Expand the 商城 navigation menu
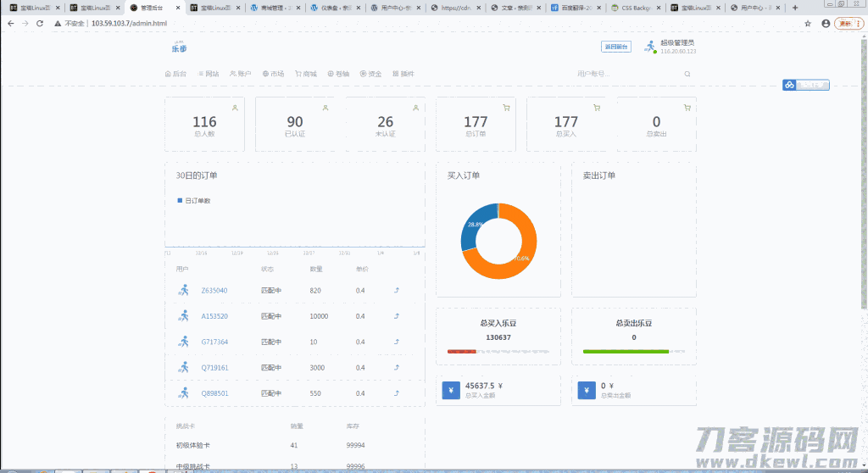 point(305,74)
